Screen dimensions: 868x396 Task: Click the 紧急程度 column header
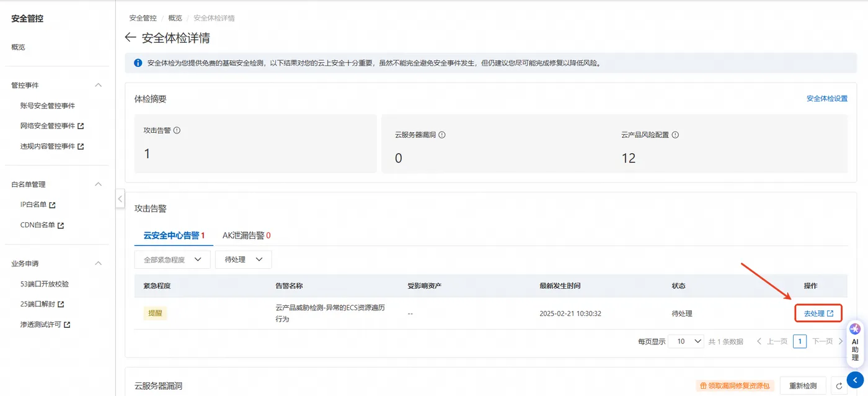(x=157, y=286)
